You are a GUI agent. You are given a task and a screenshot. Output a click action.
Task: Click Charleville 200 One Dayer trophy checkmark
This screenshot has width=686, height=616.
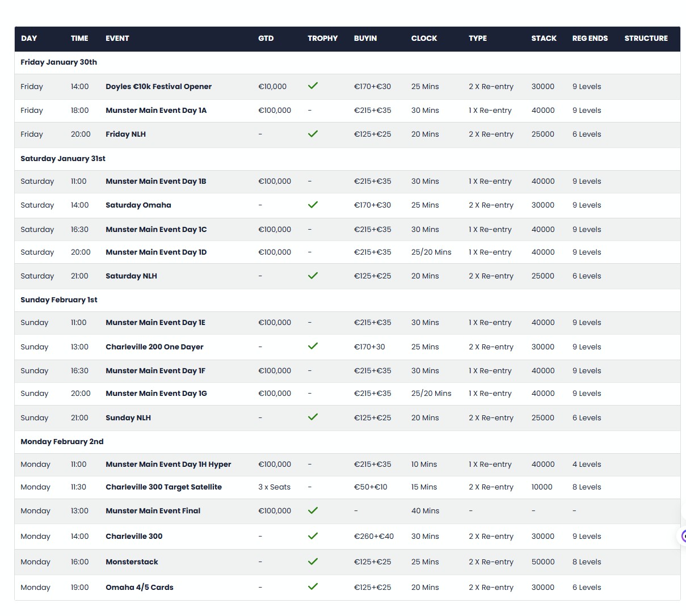[x=313, y=346]
